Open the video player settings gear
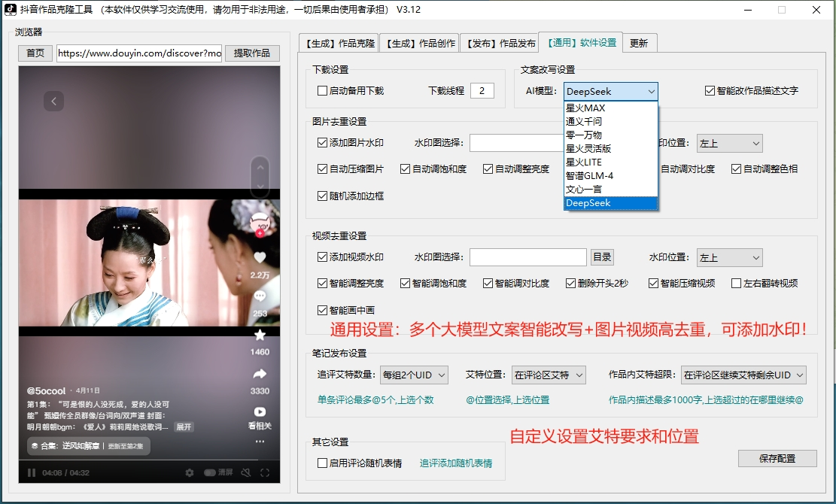 click(190, 472)
